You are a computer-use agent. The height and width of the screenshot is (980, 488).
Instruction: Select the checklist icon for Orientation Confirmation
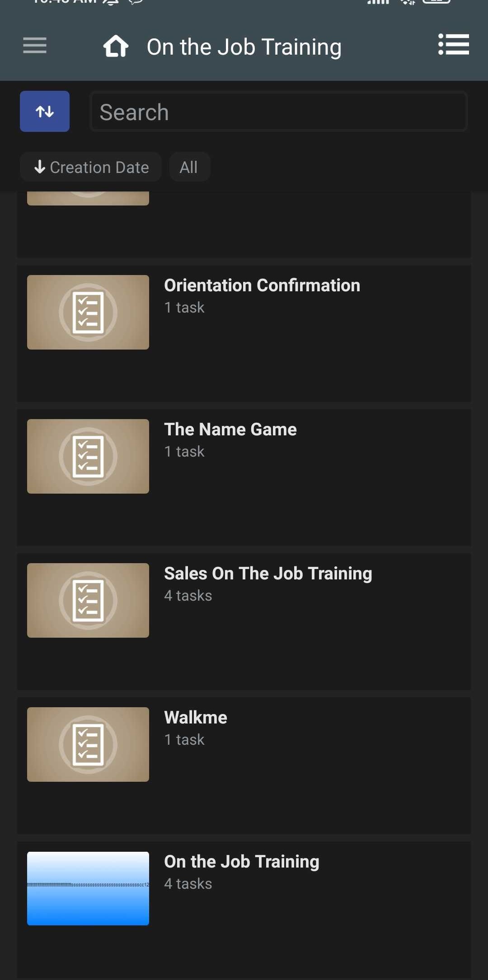tap(88, 312)
